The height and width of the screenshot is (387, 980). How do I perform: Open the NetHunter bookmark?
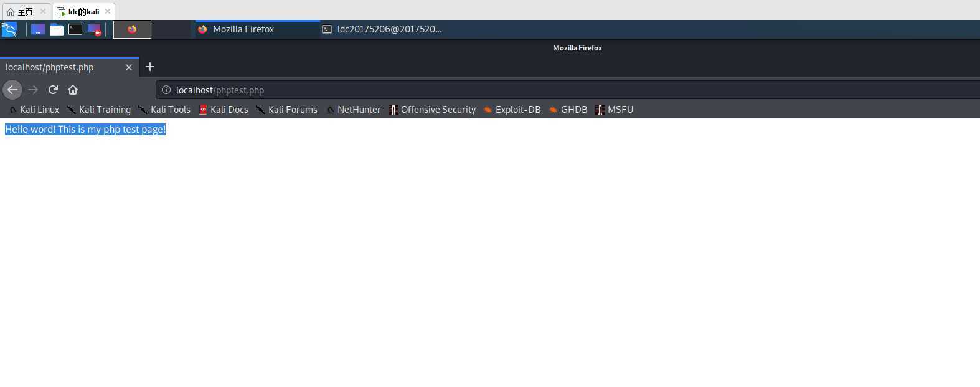(x=353, y=110)
